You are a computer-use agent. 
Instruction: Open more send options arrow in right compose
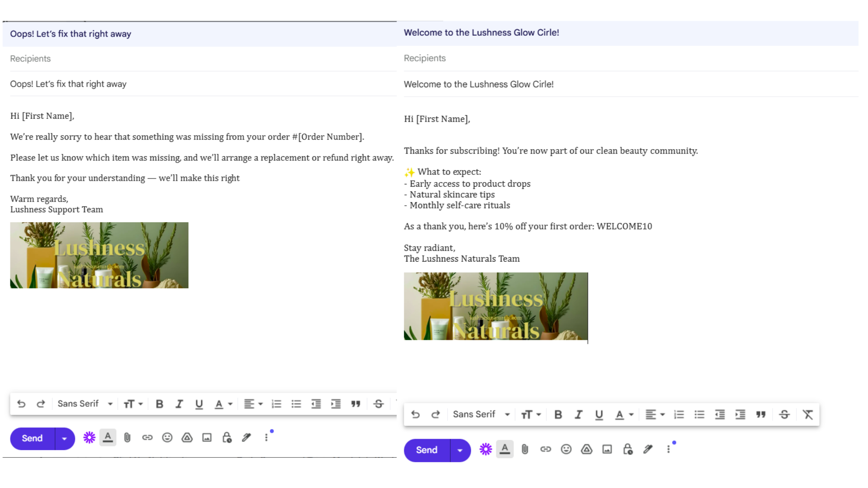460,450
